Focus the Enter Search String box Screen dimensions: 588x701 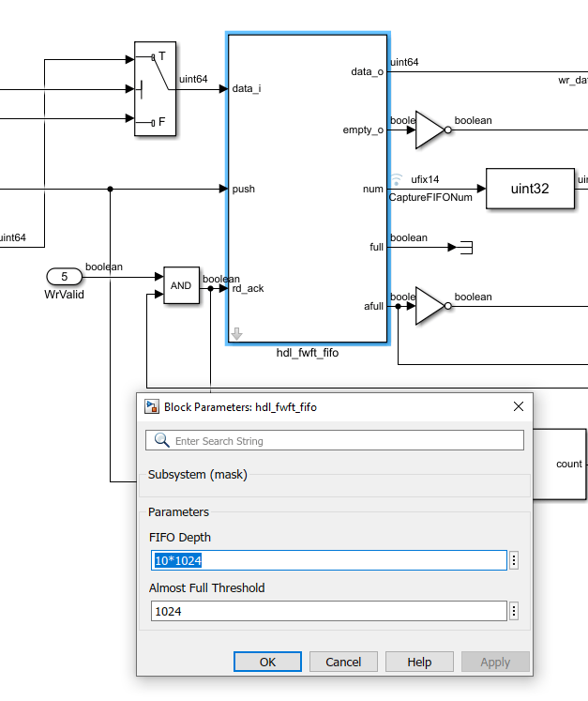coord(335,440)
